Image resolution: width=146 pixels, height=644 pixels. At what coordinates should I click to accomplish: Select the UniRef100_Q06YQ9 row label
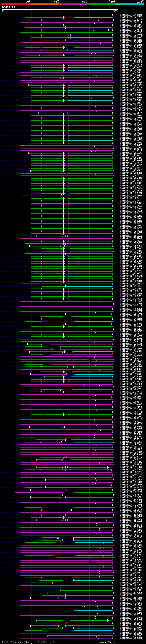[x=131, y=82]
